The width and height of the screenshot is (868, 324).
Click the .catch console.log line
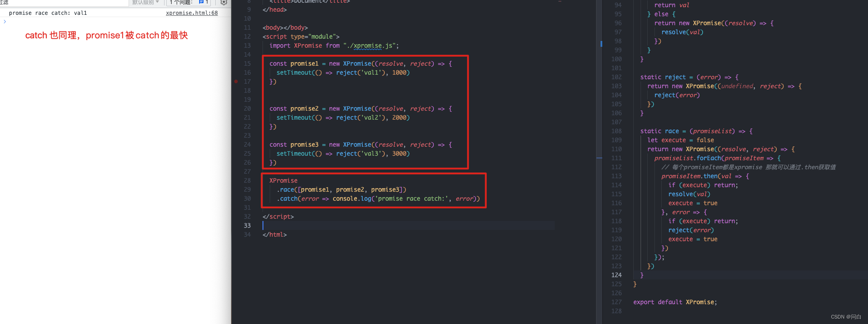[x=378, y=198]
